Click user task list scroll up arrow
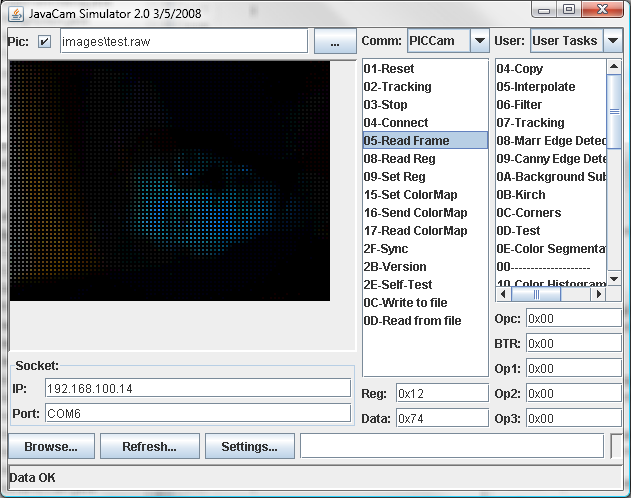This screenshot has width=631, height=498. [x=614, y=66]
